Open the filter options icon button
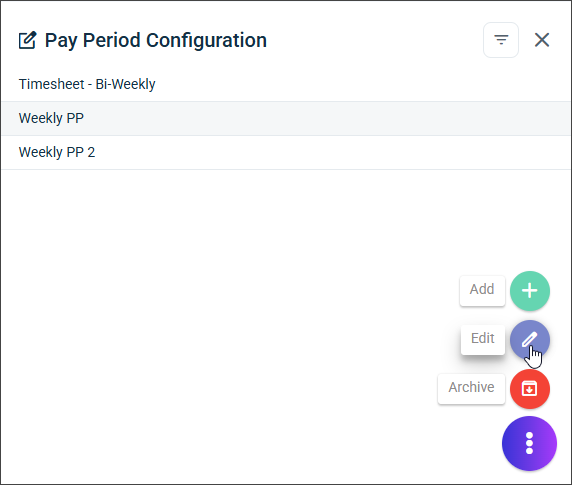 point(501,40)
